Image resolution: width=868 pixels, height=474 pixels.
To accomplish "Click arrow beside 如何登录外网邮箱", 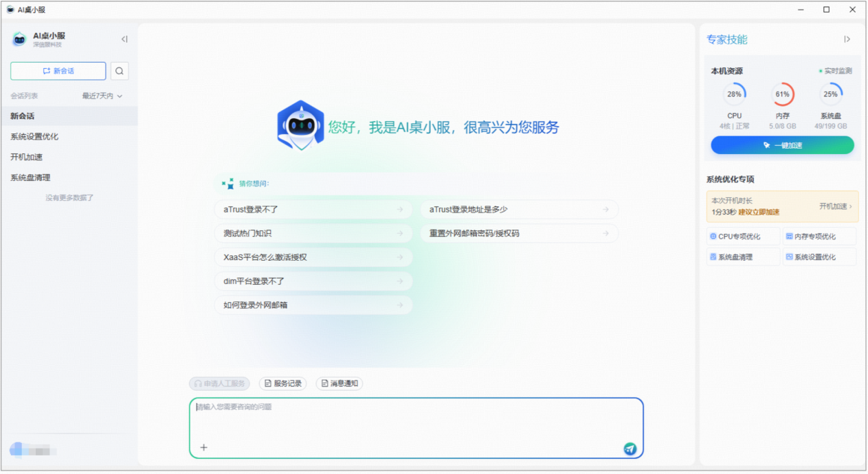I will pos(399,305).
